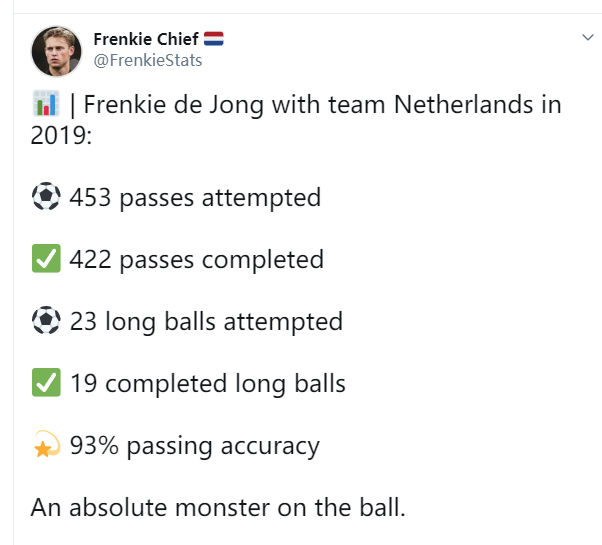Viewport: 602px width, 545px height.
Task: Click the Frenkie Chief display name
Action: pos(146,39)
